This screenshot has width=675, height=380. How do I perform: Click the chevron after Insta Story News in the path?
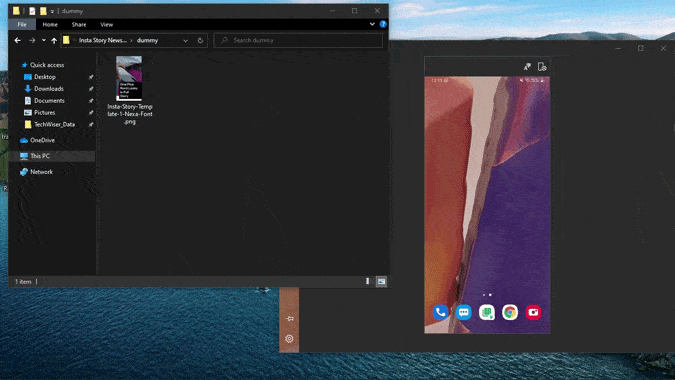click(131, 40)
